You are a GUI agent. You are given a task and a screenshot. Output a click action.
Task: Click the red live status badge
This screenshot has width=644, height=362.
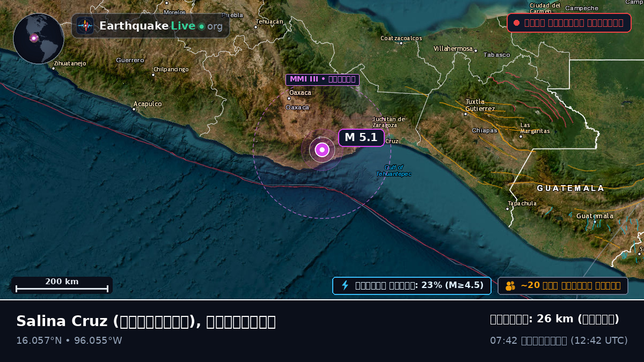pyautogui.click(x=569, y=23)
